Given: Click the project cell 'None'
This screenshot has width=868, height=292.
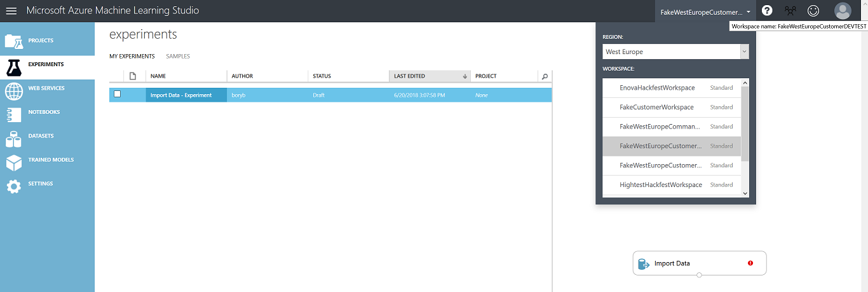Looking at the screenshot, I should [481, 95].
